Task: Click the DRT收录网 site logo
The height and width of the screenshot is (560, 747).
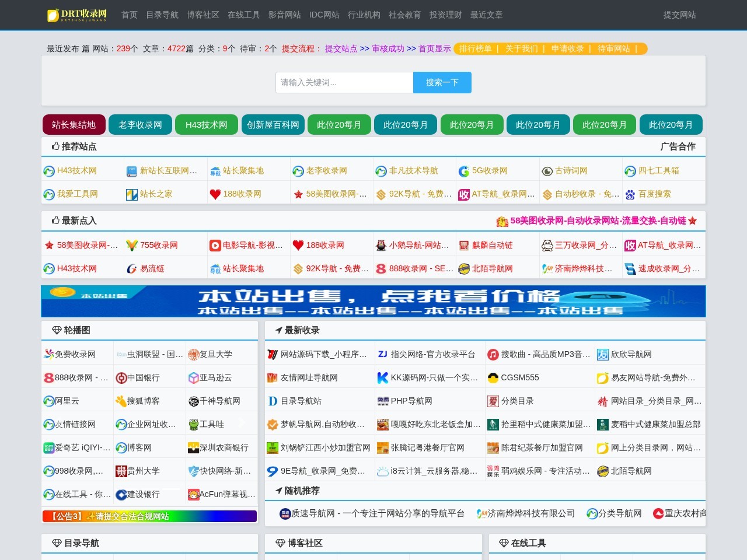Action: 77,15
